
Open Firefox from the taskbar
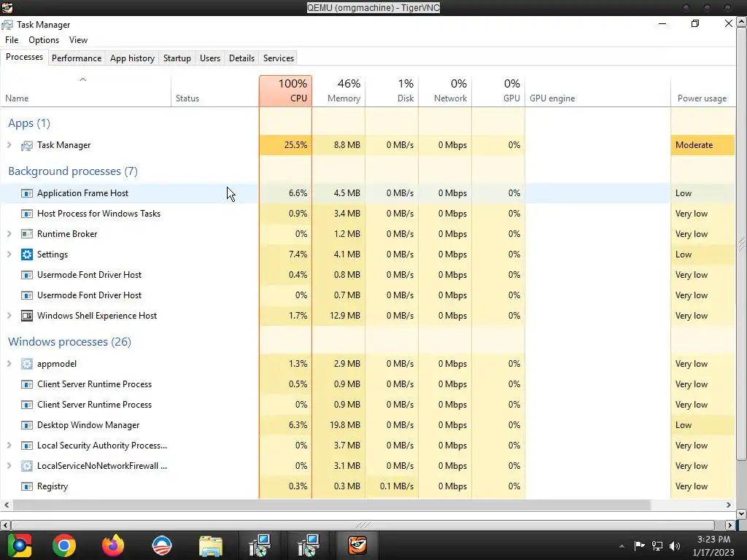[x=113, y=545]
